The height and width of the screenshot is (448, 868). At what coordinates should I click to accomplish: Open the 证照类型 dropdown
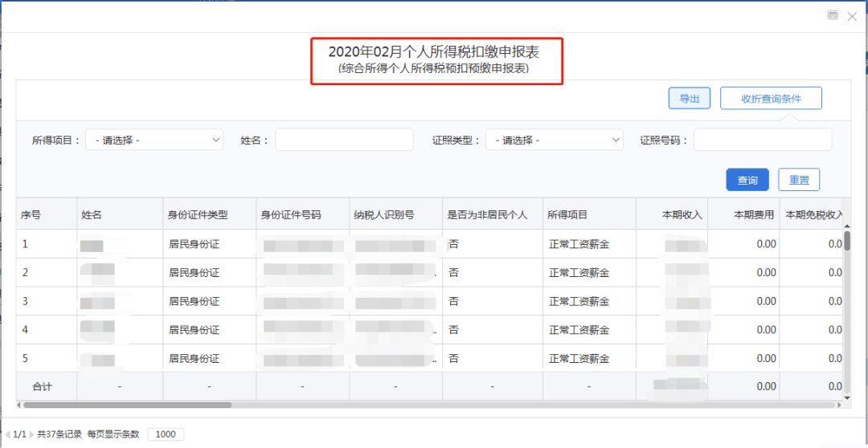click(x=554, y=140)
